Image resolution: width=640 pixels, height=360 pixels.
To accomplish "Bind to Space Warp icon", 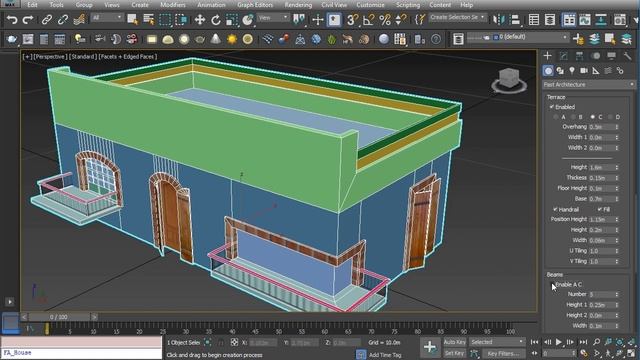I will click(x=79, y=19).
